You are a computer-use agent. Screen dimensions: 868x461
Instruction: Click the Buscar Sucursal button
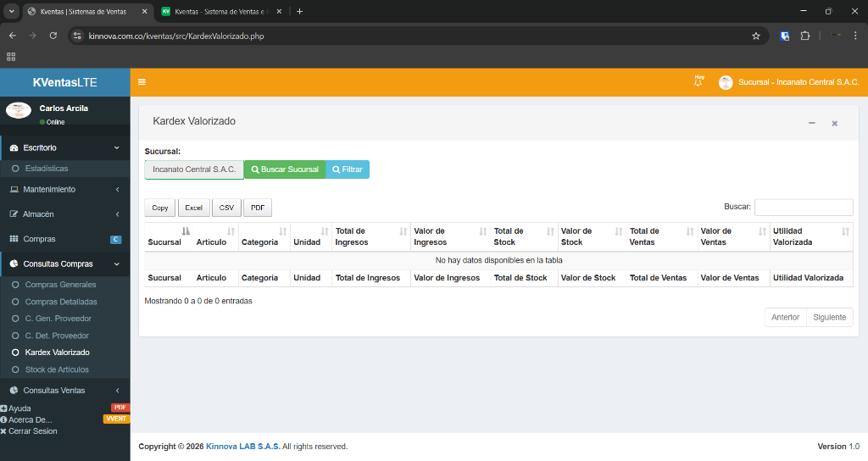click(285, 169)
